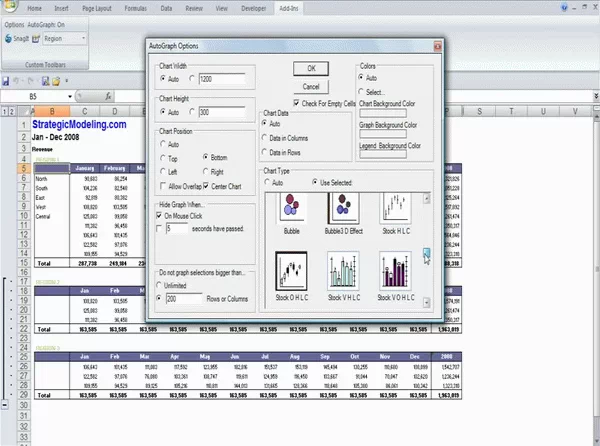This screenshot has width=600, height=446.
Task: Click the Cancel button in the dialog
Action: [310, 86]
